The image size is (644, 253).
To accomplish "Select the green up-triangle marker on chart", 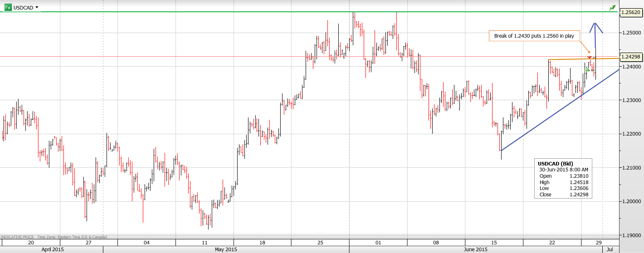I will 587,69.
